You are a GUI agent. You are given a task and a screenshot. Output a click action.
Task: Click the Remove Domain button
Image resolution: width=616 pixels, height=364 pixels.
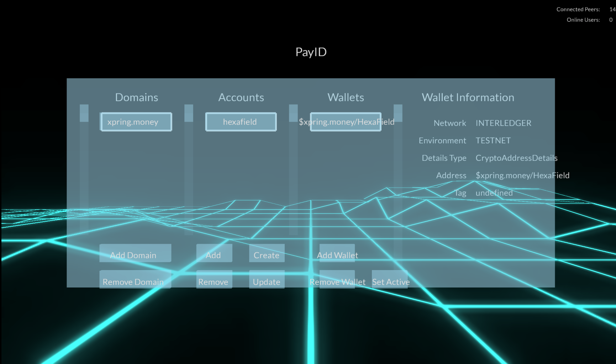click(x=135, y=279)
